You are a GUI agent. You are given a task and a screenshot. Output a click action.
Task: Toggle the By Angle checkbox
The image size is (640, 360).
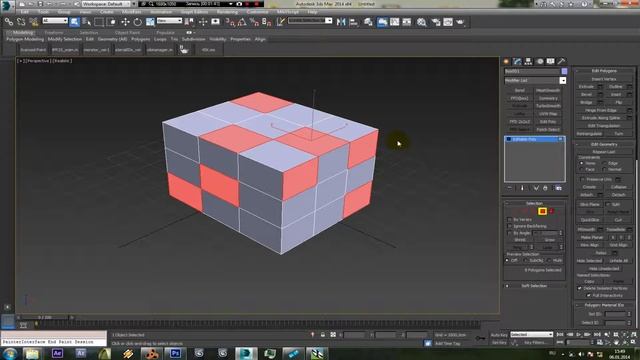pyautogui.click(x=509, y=233)
